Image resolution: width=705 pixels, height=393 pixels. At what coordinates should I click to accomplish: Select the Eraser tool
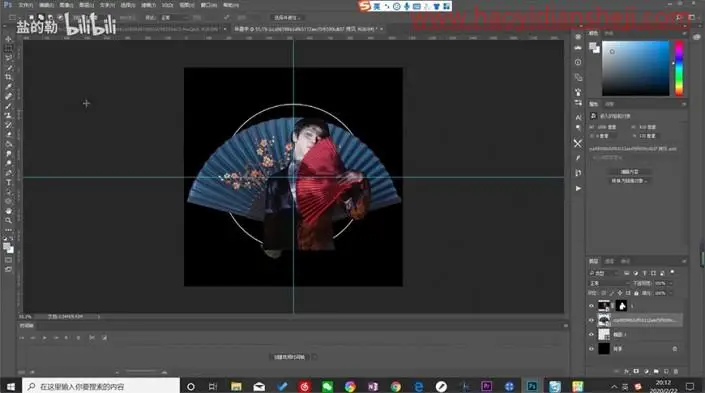[8, 134]
